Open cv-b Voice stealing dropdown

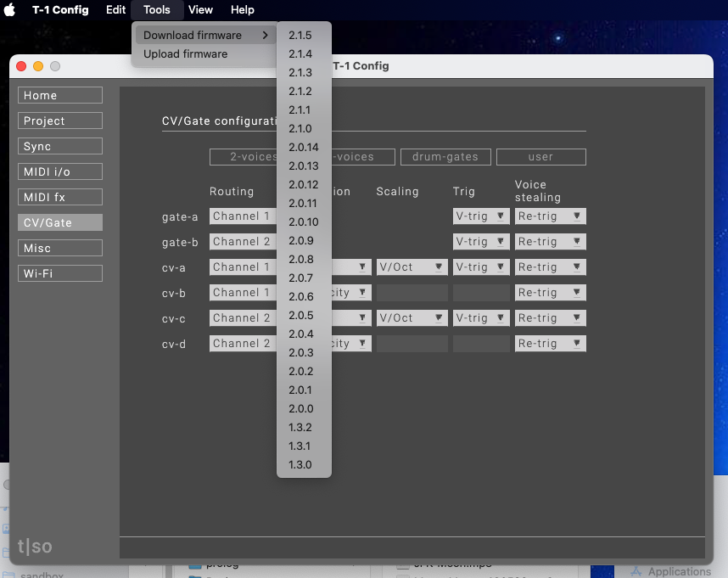pyautogui.click(x=550, y=293)
